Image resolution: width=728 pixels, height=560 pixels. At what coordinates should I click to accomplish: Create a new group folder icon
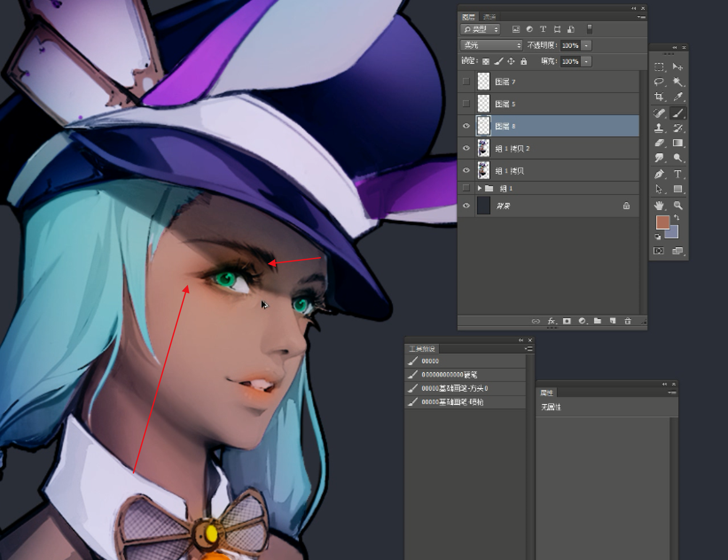tap(597, 321)
